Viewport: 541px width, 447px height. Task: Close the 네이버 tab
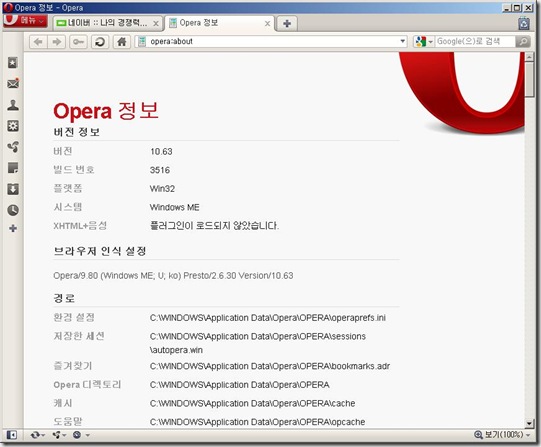(x=156, y=23)
